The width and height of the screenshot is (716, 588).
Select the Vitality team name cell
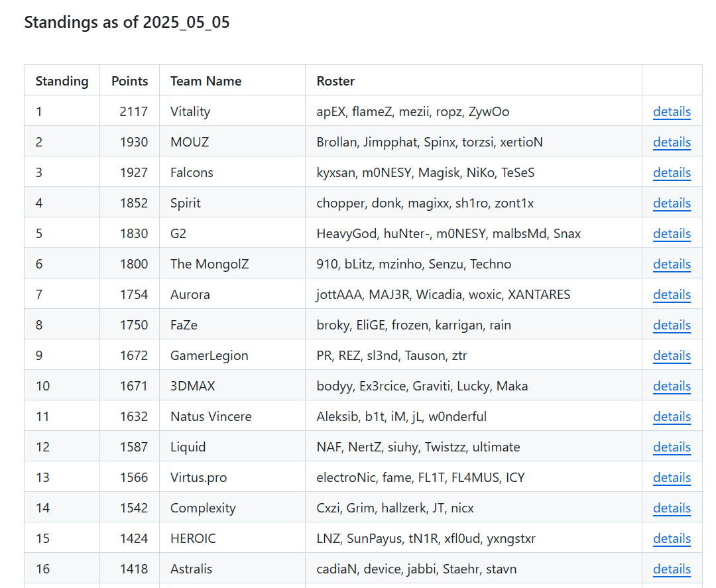tap(233, 111)
